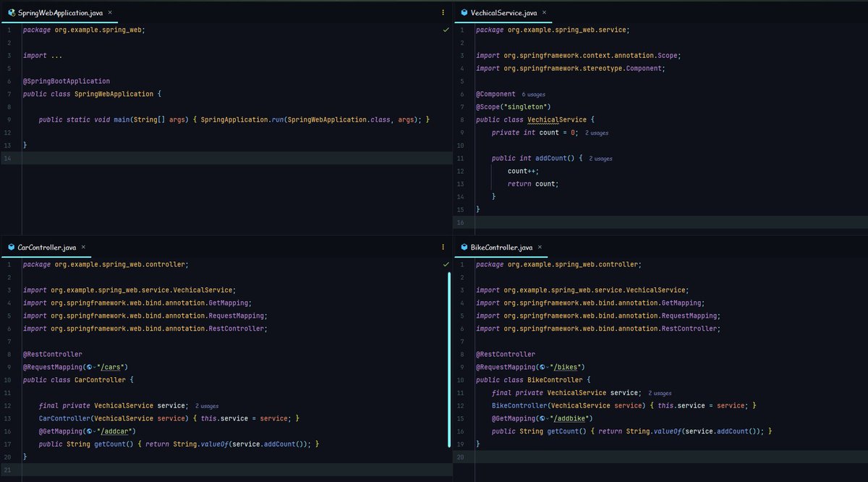Image resolution: width=868 pixels, height=482 pixels.
Task: Click the underlined "/cars" URL path
Action: [111, 367]
